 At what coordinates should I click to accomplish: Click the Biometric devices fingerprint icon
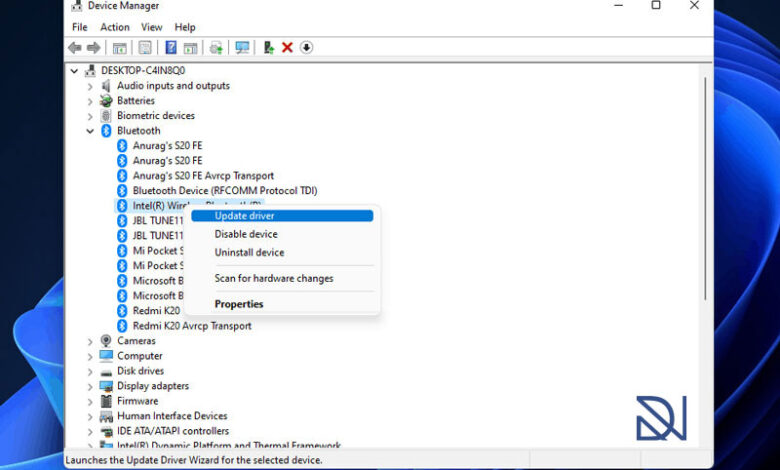coord(106,116)
